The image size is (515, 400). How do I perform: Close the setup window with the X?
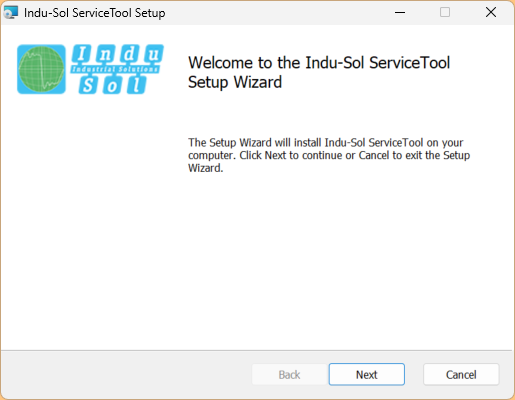click(491, 13)
